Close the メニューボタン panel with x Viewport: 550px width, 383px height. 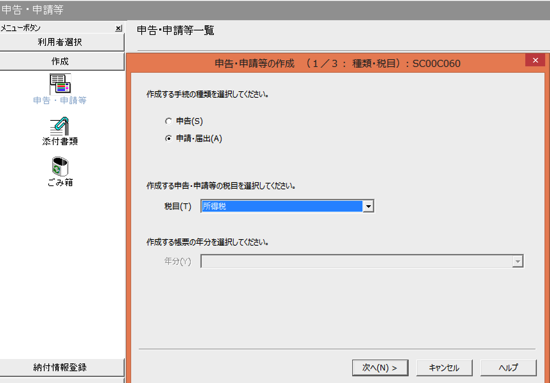click(x=119, y=28)
